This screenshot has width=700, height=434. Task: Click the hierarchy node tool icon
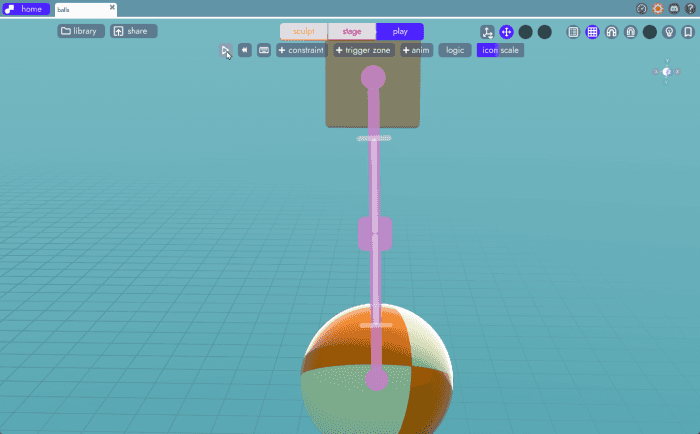click(487, 32)
